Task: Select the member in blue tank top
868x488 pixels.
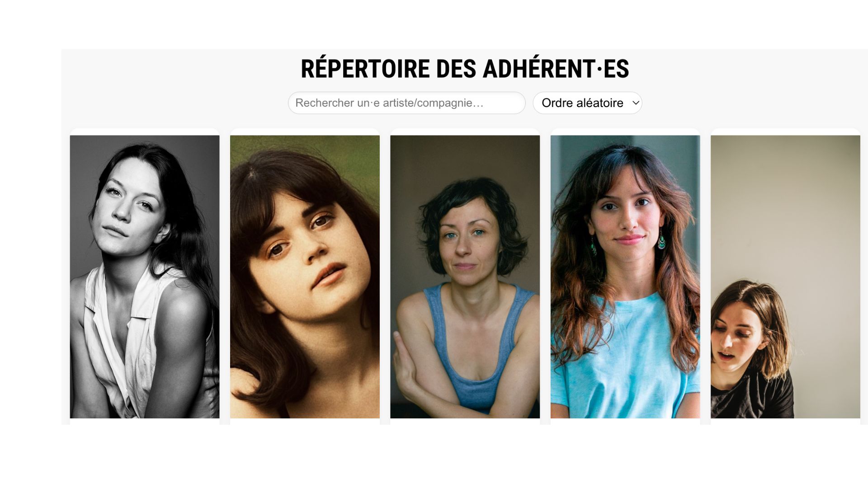Action: coord(465,277)
